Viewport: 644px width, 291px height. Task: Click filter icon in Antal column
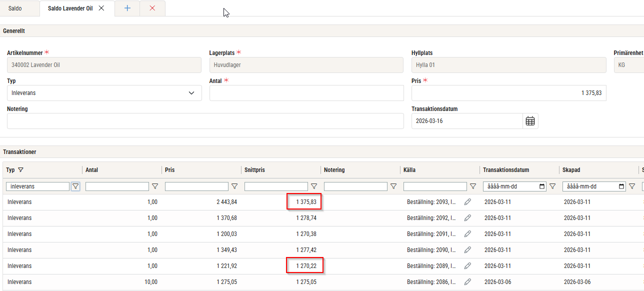[x=155, y=186]
